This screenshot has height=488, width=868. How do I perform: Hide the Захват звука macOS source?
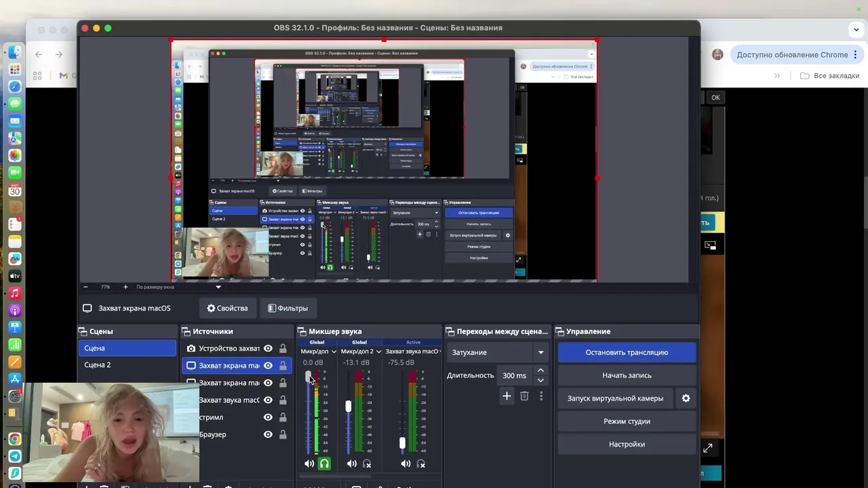coord(268,400)
